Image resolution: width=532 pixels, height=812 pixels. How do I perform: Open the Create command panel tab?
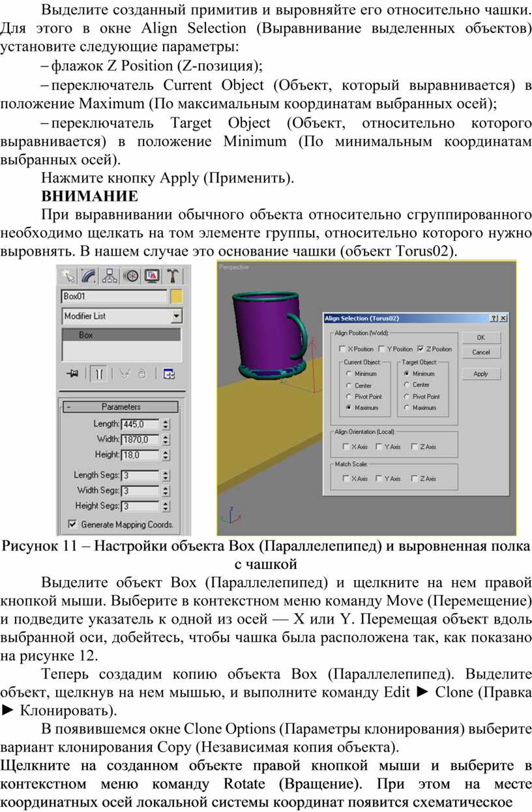click(x=68, y=276)
